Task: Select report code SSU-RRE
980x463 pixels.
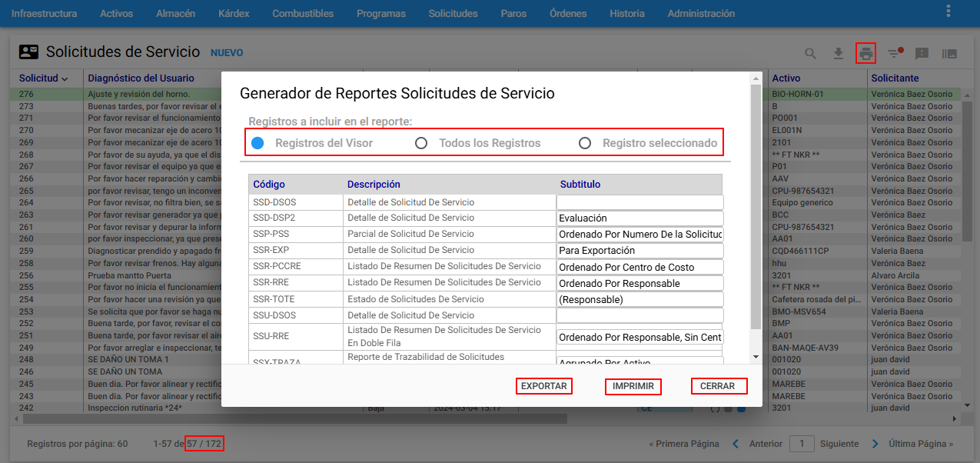Action: (271, 336)
